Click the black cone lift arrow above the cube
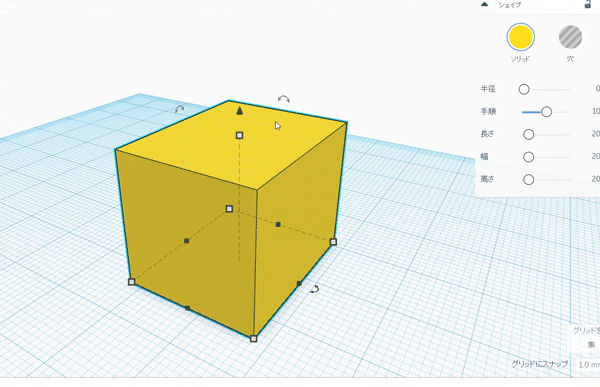 (240, 111)
